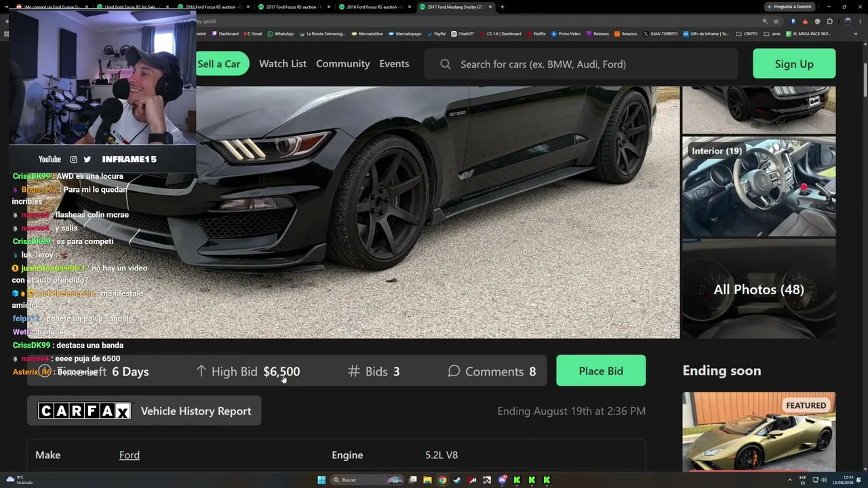This screenshot has height=488, width=868.
Task: Click the high bid arrow icon
Action: (201, 371)
